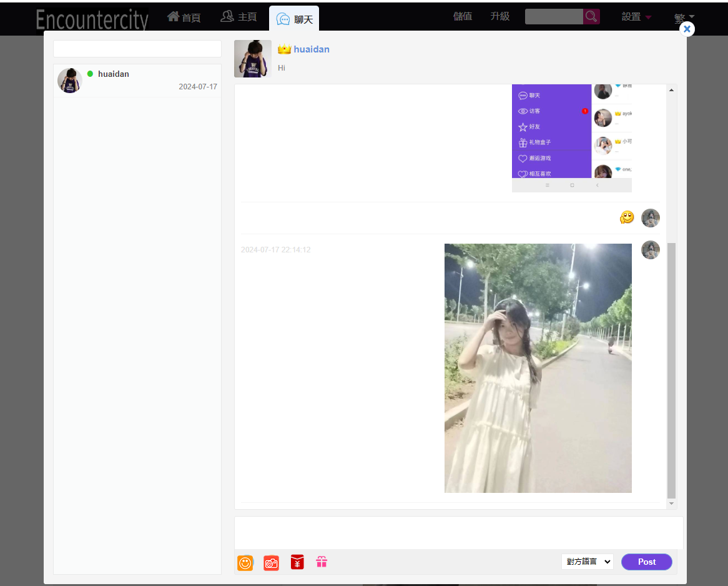Image resolution: width=728 pixels, height=586 pixels.
Task: Select huaidan conversation in contact list
Action: (137, 81)
